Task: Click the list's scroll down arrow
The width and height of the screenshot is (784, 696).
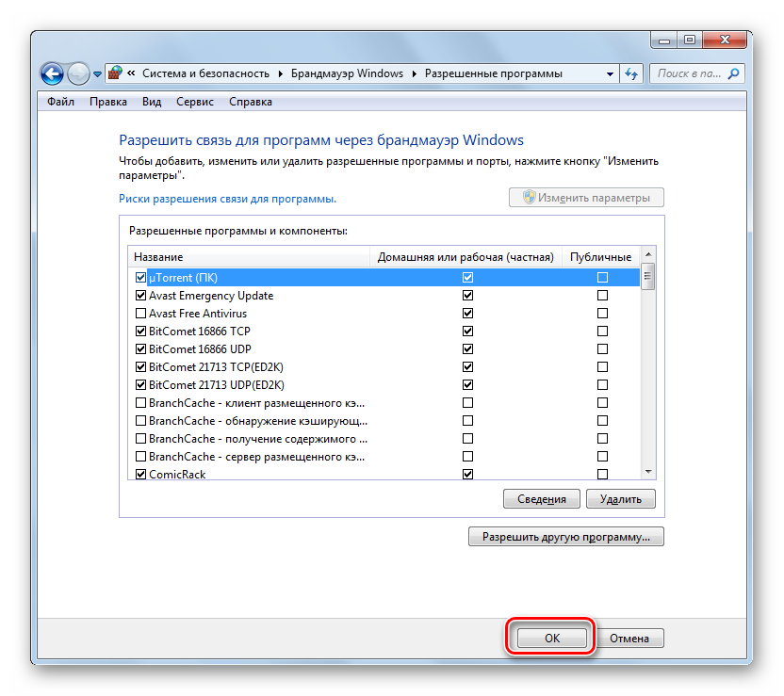Action: tap(648, 471)
